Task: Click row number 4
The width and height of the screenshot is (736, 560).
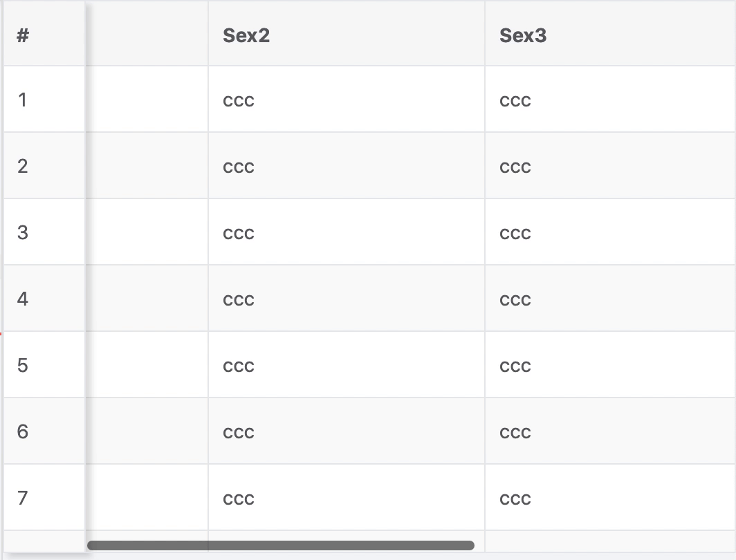Action: tap(22, 299)
